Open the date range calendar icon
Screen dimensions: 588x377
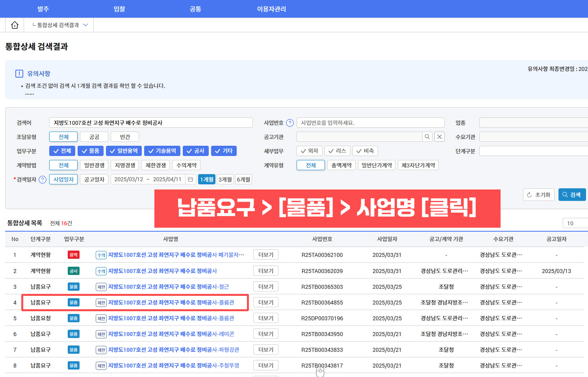[x=190, y=179]
